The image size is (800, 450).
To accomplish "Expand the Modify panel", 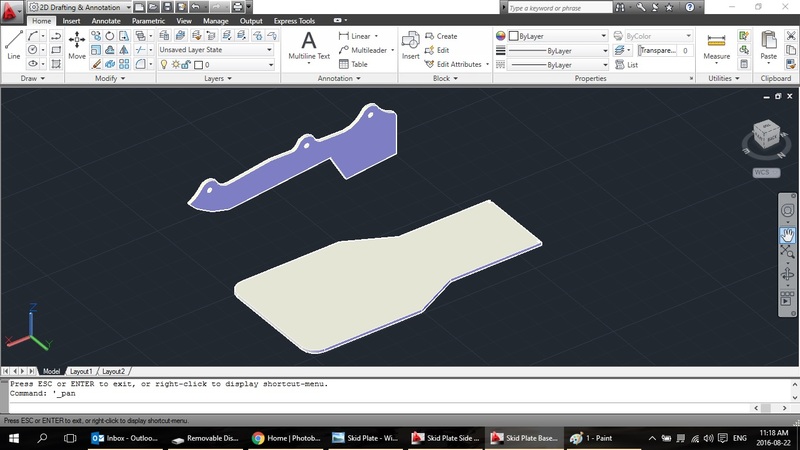I will [x=110, y=79].
